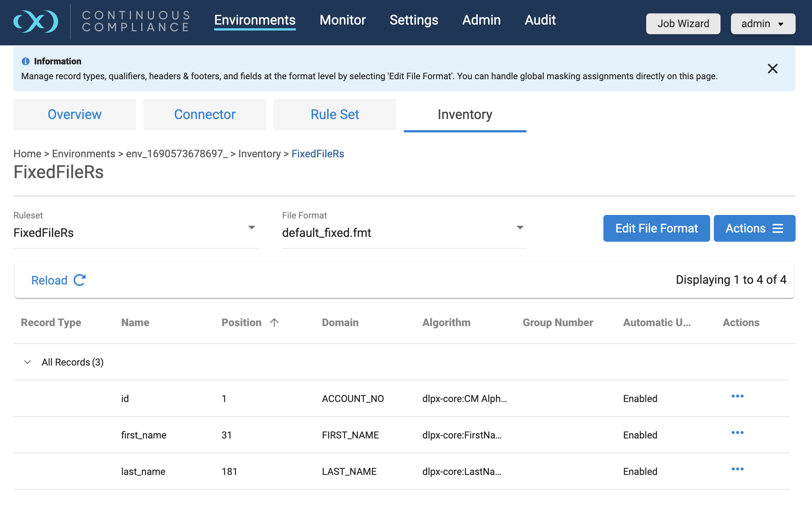The width and height of the screenshot is (812, 508).
Task: Open the Ruleset FixedFileRs dropdown
Action: click(251, 228)
